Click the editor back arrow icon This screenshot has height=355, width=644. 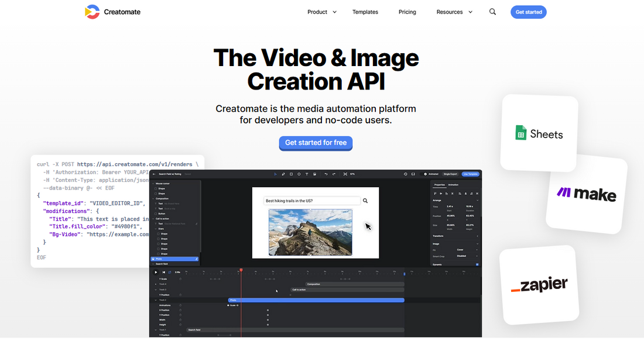[154, 174]
